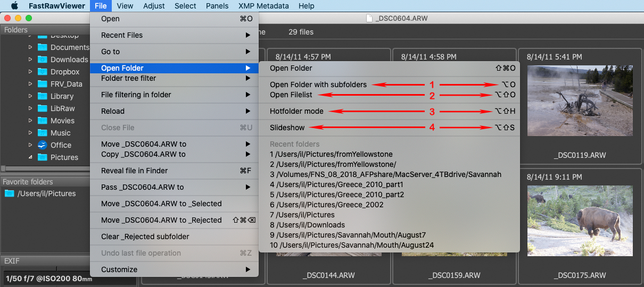Open recent folder Greece_2002
This screenshot has width=644, height=287.
point(326,205)
